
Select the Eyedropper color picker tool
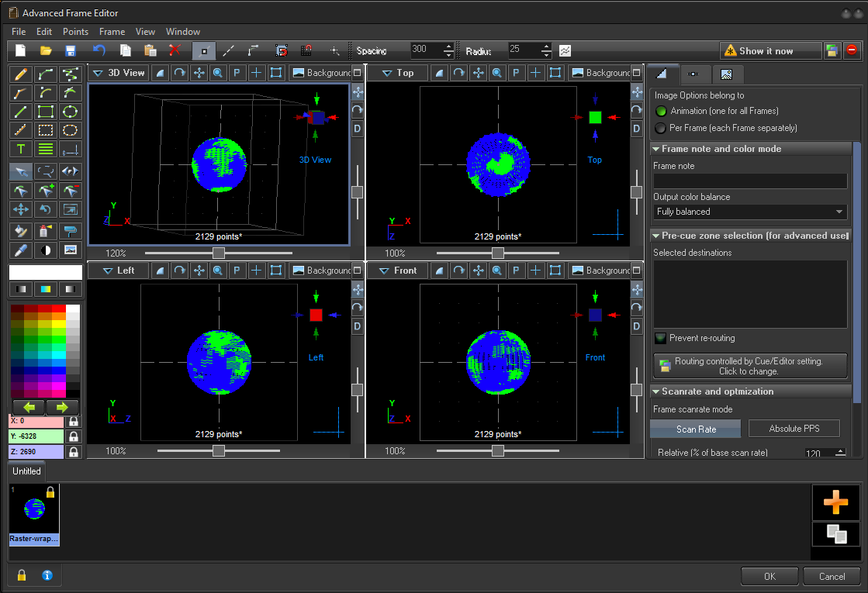click(x=20, y=250)
